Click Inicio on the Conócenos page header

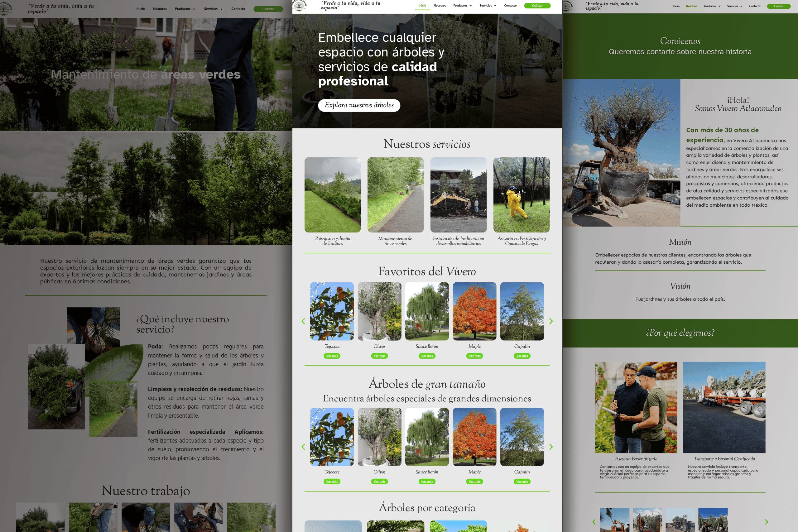click(676, 6)
